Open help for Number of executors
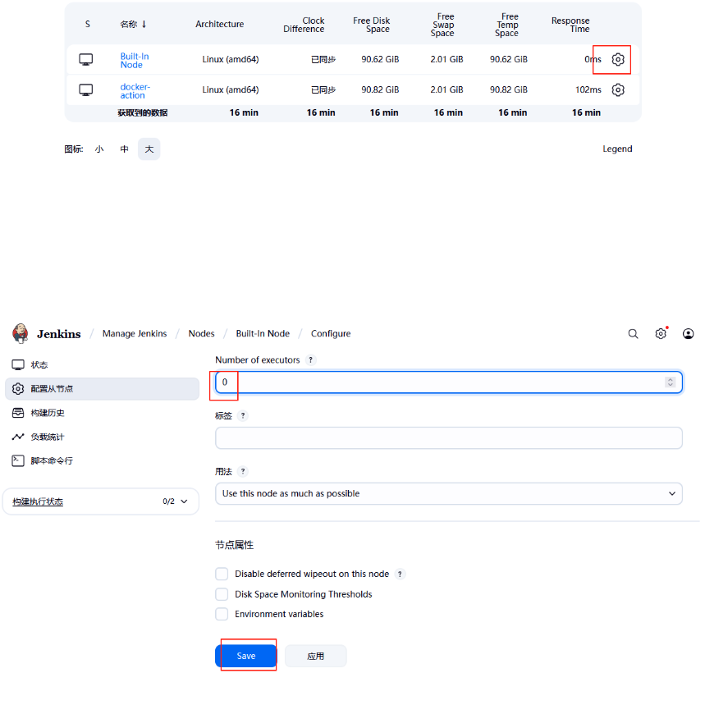 point(311,359)
